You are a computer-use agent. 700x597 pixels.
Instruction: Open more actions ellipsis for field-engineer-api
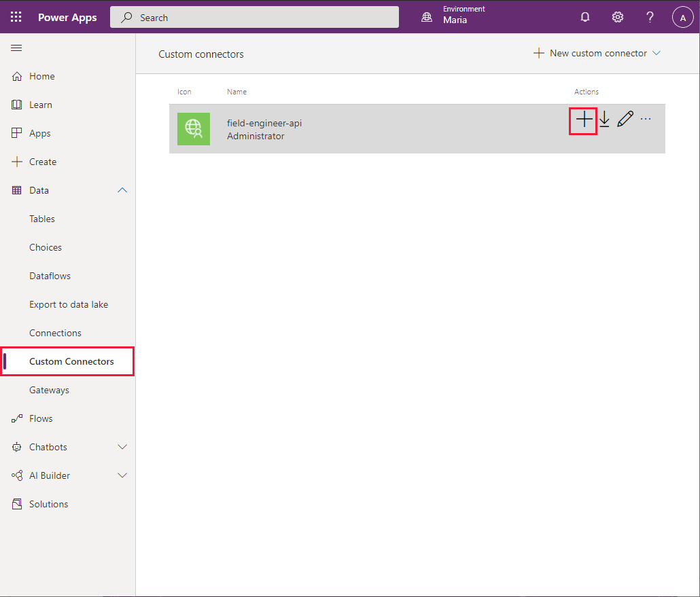click(x=646, y=119)
